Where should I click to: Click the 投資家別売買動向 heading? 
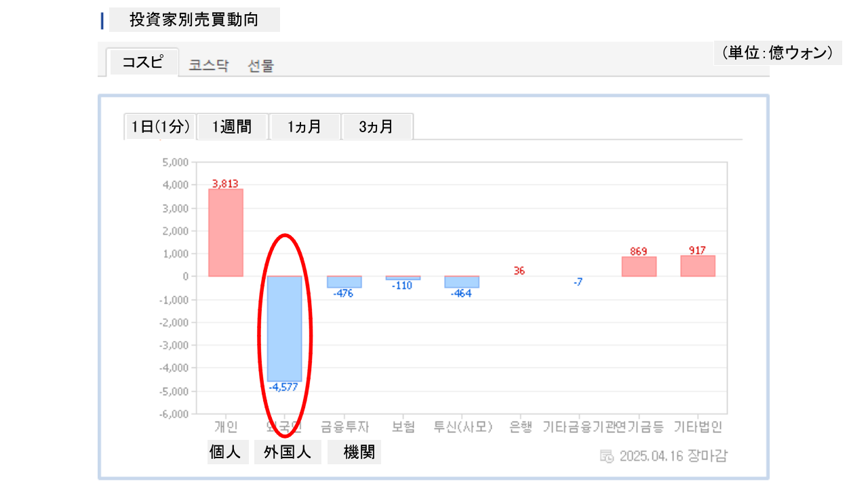click(x=194, y=20)
